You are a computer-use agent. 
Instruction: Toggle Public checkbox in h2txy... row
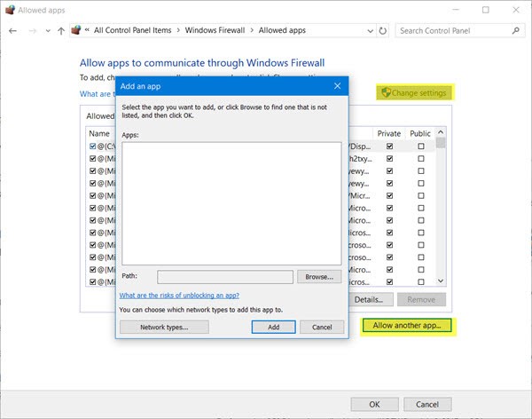421,159
